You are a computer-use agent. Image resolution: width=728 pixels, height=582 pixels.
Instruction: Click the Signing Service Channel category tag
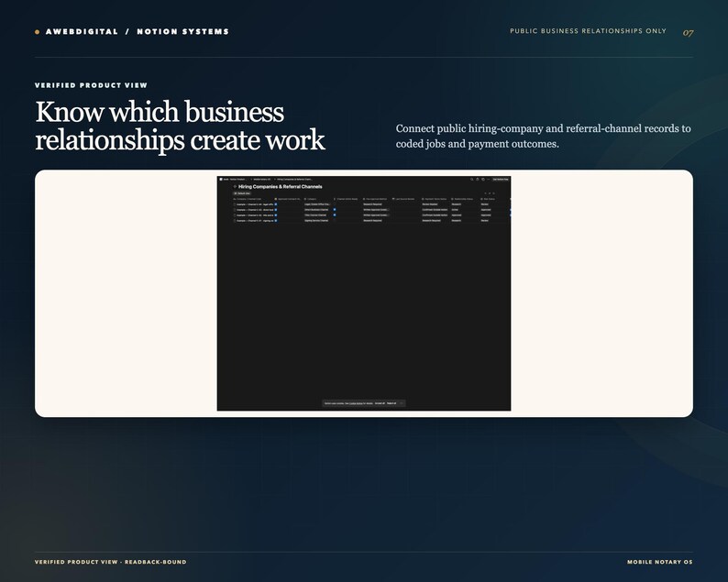click(x=316, y=221)
